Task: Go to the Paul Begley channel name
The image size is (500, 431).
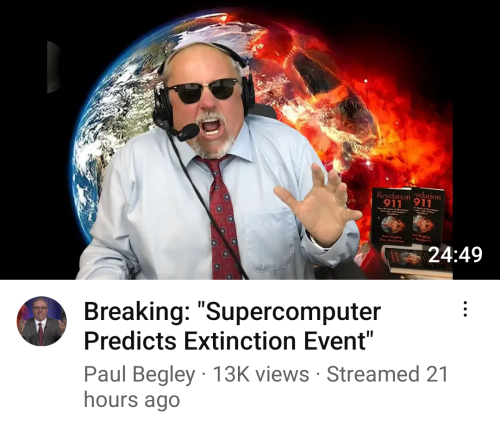Action: pyautogui.click(x=139, y=374)
